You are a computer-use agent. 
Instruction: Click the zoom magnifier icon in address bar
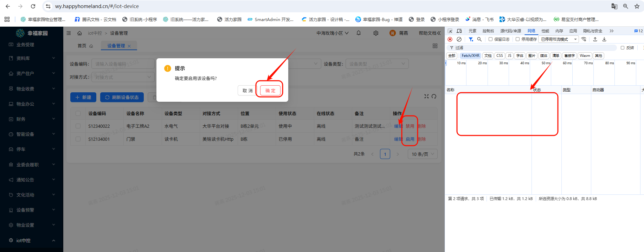click(626, 6)
